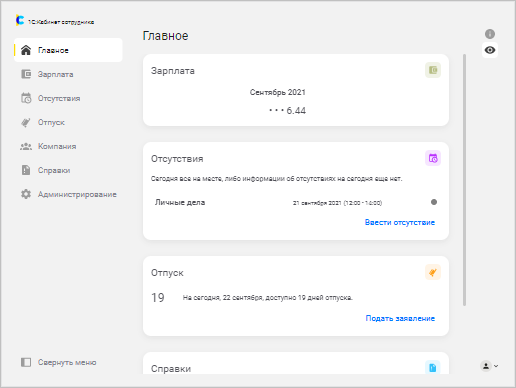Viewport: 516px width, 388px height.
Task: Click the Зарплата card title
Action: click(173, 71)
